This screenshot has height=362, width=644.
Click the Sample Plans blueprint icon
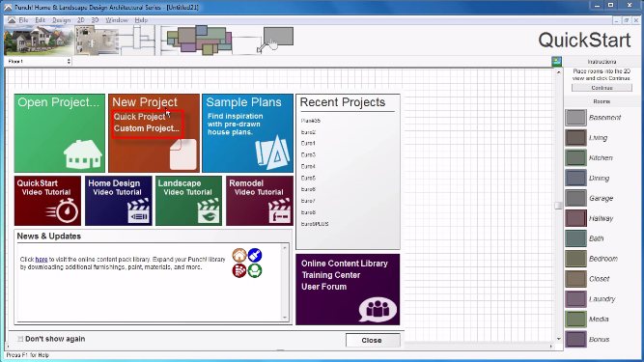[272, 153]
